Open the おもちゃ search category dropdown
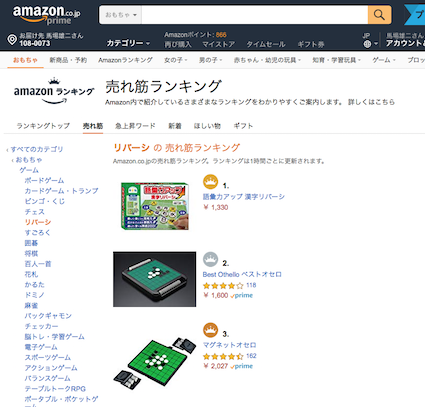 (x=121, y=15)
